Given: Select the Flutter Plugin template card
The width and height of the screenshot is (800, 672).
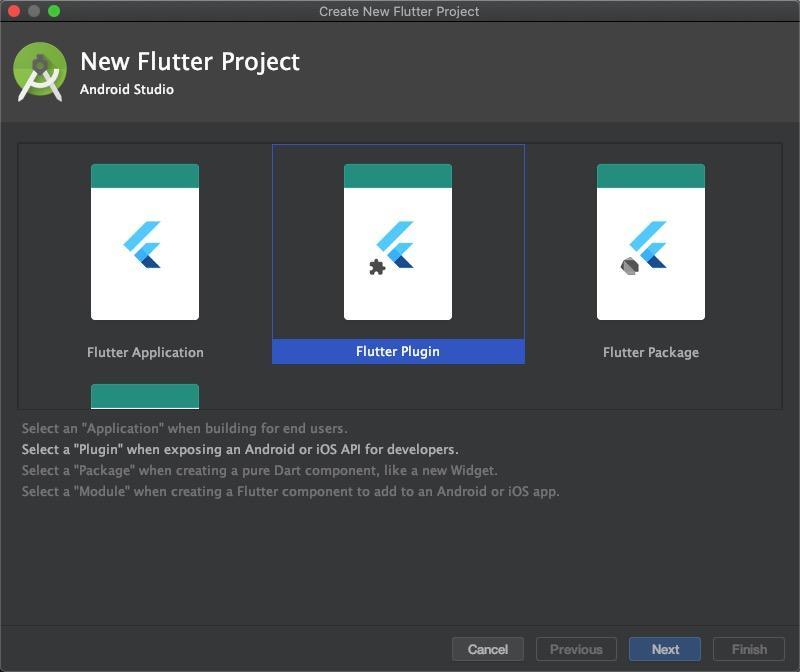Looking at the screenshot, I should tap(398, 254).
